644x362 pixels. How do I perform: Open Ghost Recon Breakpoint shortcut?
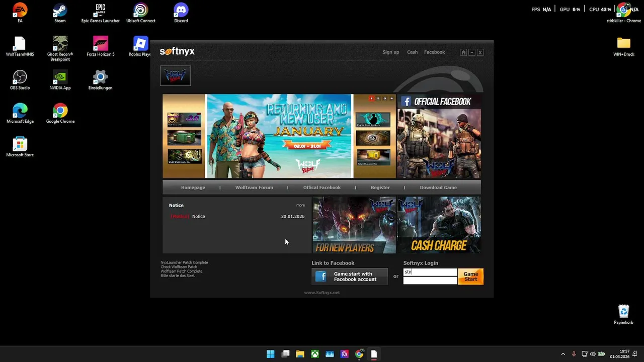(x=60, y=49)
